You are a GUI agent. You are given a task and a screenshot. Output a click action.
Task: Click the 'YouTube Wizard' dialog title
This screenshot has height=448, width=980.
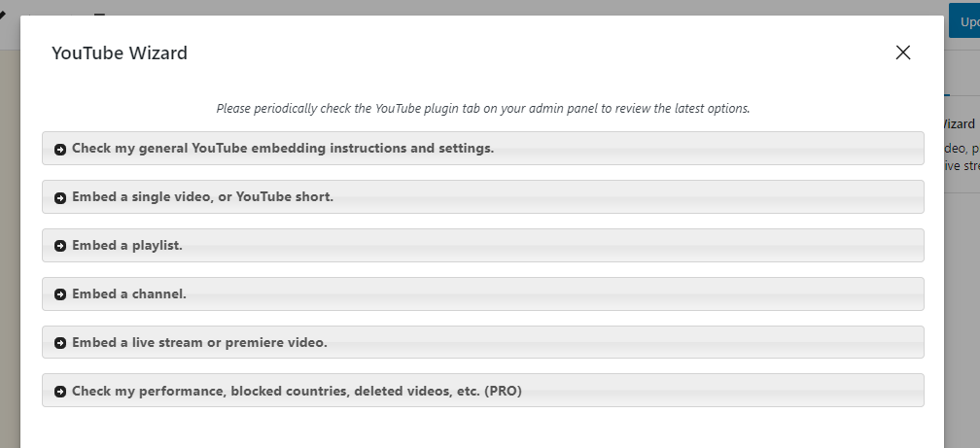pos(120,53)
